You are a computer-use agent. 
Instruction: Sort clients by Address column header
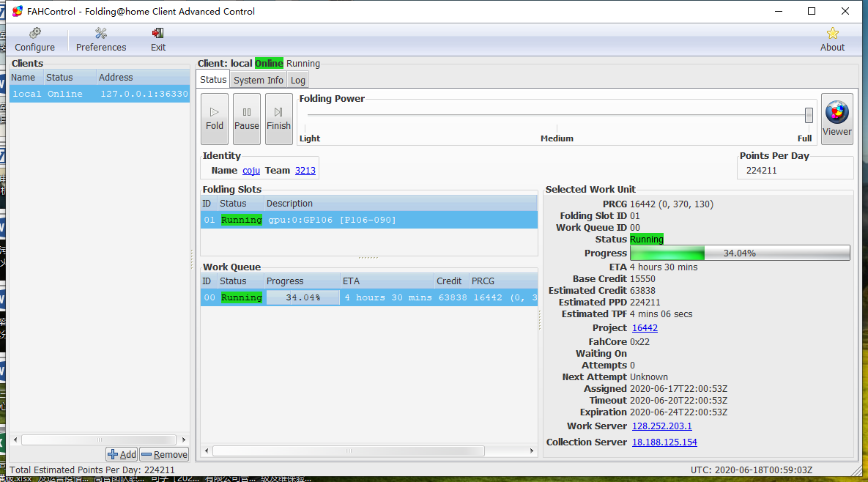[x=143, y=78]
